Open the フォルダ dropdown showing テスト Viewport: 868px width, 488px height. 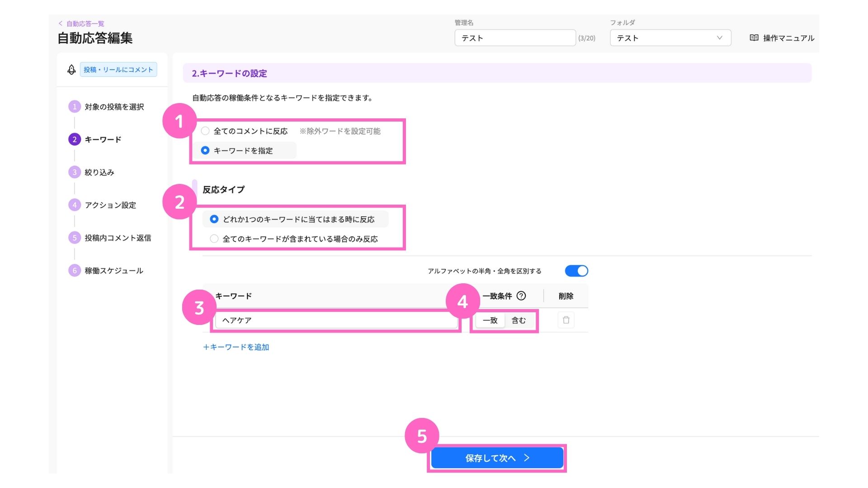670,38
